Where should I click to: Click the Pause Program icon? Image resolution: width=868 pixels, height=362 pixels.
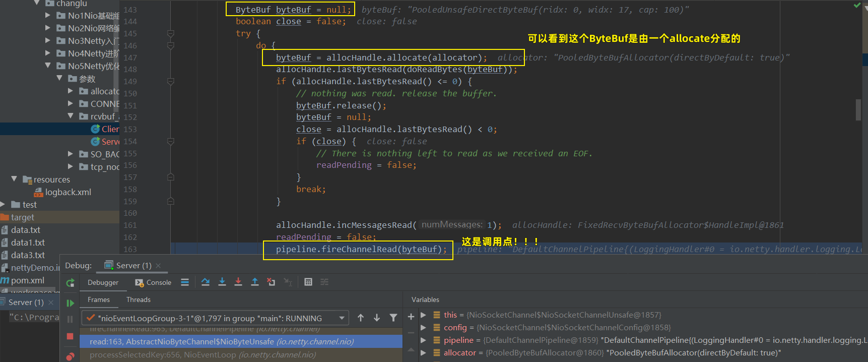[x=70, y=319]
